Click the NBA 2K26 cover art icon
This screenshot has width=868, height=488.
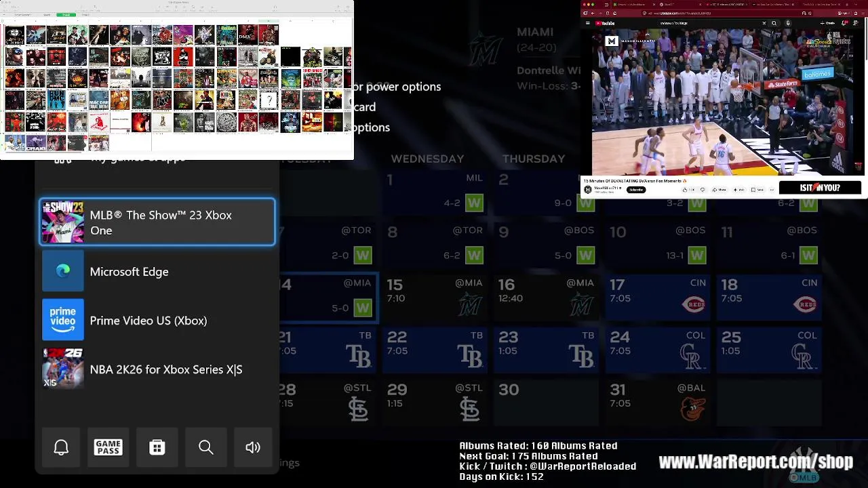click(63, 369)
